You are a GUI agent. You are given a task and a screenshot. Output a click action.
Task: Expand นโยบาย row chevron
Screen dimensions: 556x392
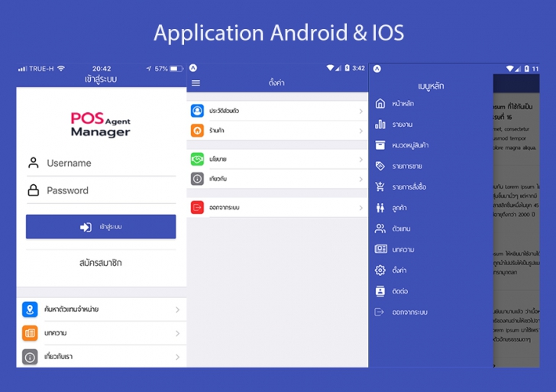tap(360, 159)
